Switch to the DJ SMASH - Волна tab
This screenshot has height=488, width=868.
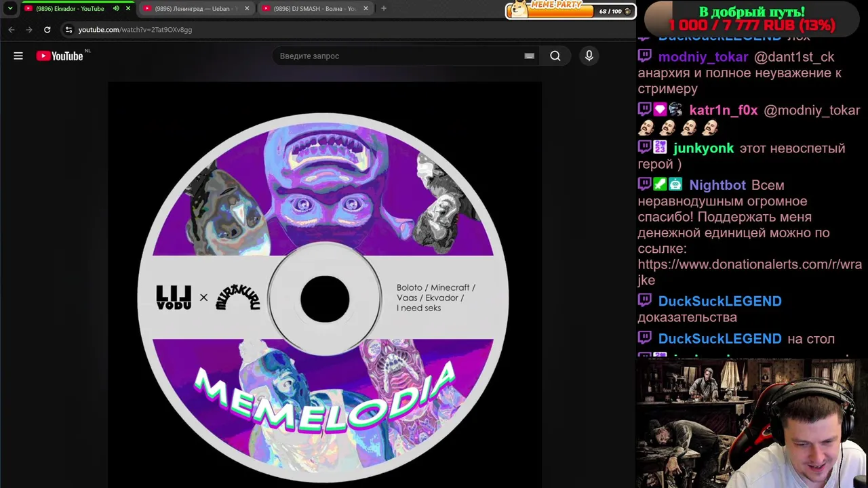click(315, 8)
